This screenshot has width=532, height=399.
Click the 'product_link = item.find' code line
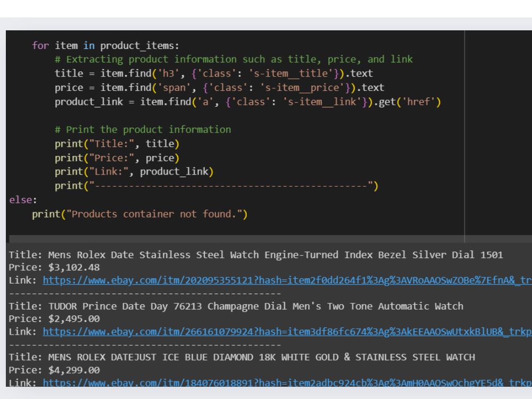click(248, 102)
